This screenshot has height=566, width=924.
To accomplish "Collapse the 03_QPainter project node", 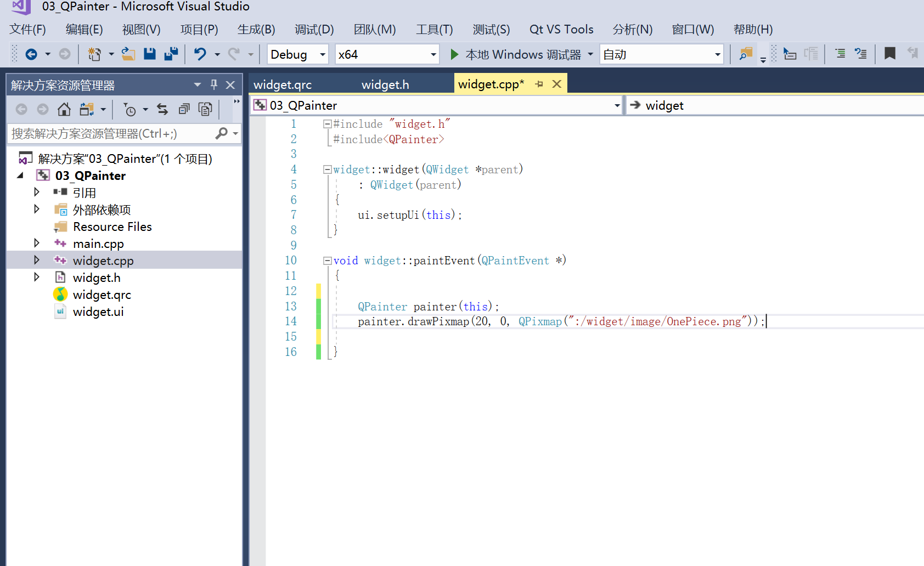I will click(x=20, y=175).
